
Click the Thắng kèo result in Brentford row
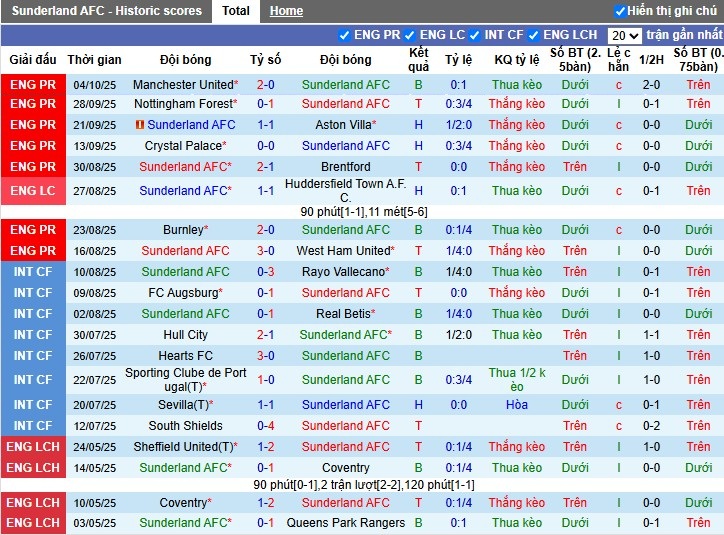[517, 167]
